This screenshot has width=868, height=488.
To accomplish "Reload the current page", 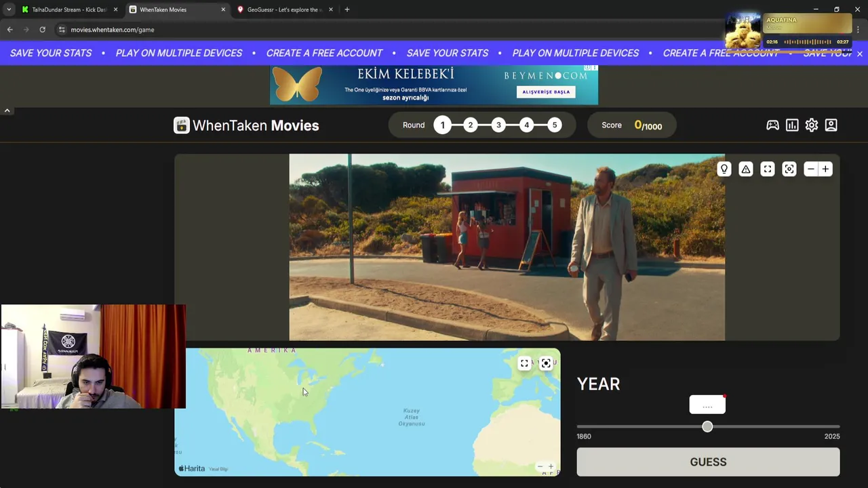I will [x=42, y=30].
